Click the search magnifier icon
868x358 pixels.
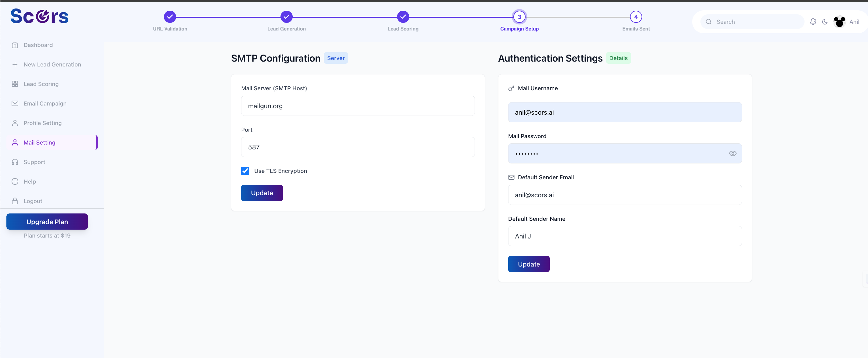click(709, 22)
